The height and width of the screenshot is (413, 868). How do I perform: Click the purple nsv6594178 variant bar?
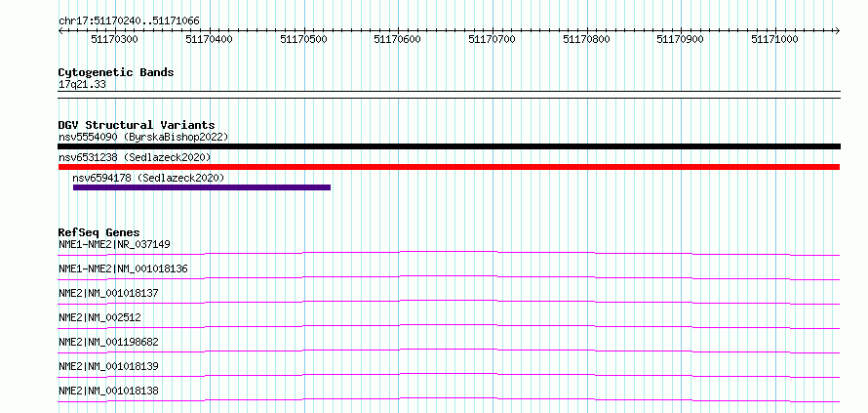click(202, 187)
